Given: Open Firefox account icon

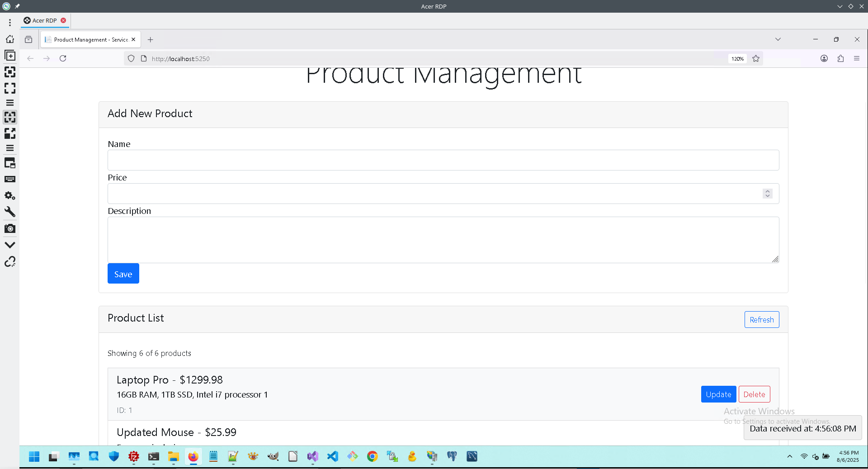Looking at the screenshot, I should coord(824,58).
